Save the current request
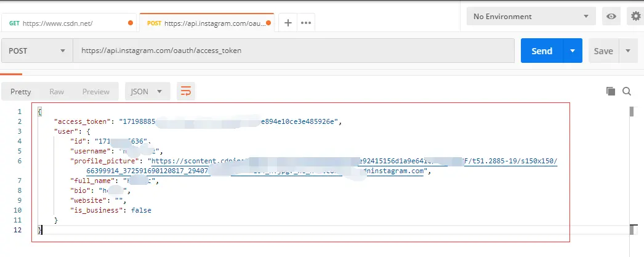 [x=603, y=51]
